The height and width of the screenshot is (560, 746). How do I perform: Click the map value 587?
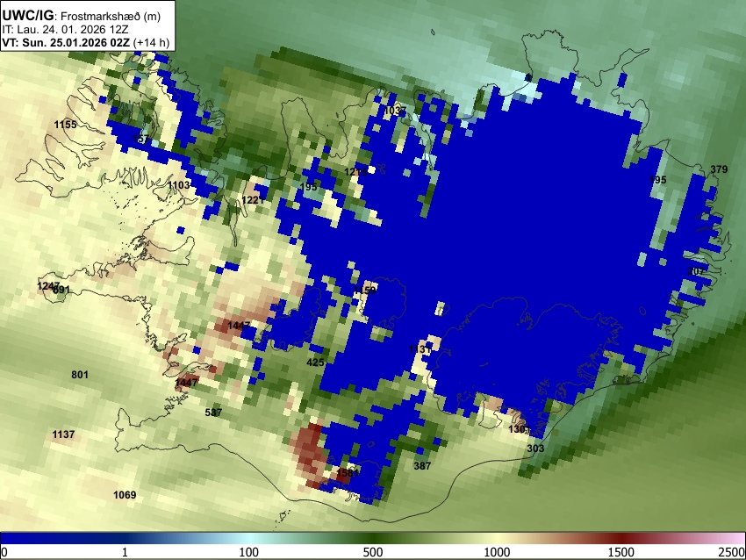pyautogui.click(x=213, y=413)
